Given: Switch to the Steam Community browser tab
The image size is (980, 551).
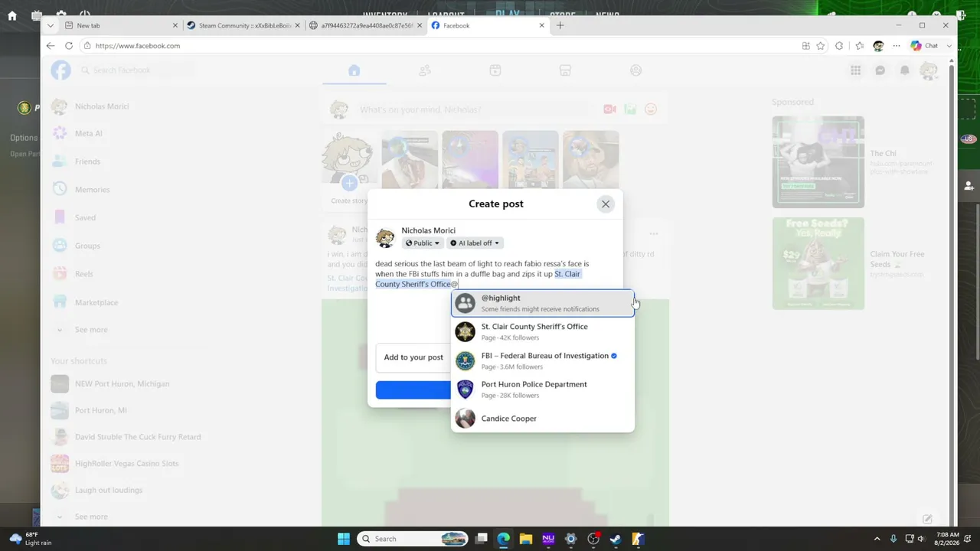Looking at the screenshot, I should point(242,25).
